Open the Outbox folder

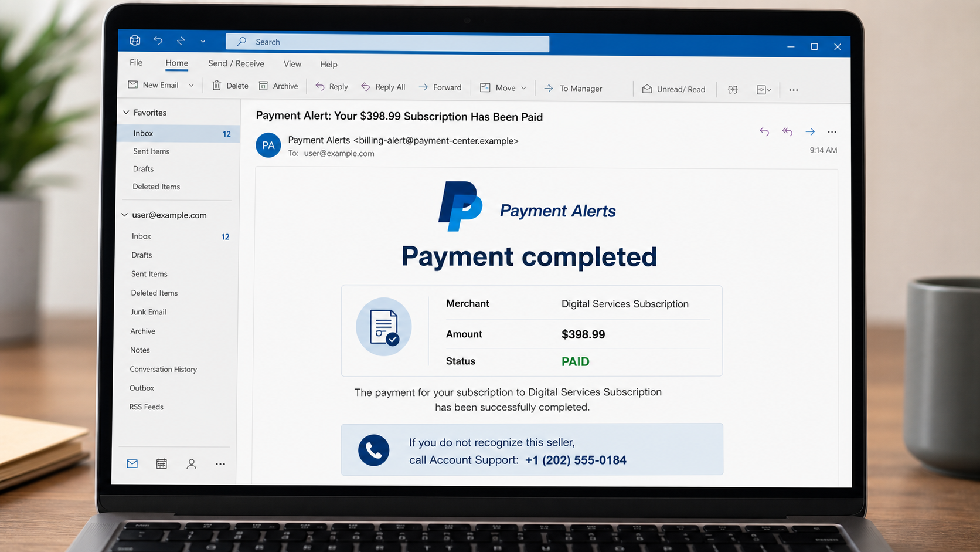142,388
